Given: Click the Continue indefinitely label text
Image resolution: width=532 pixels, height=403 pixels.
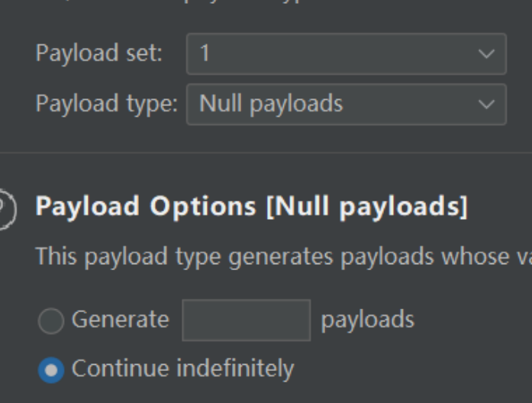Looking at the screenshot, I should 183,369.
